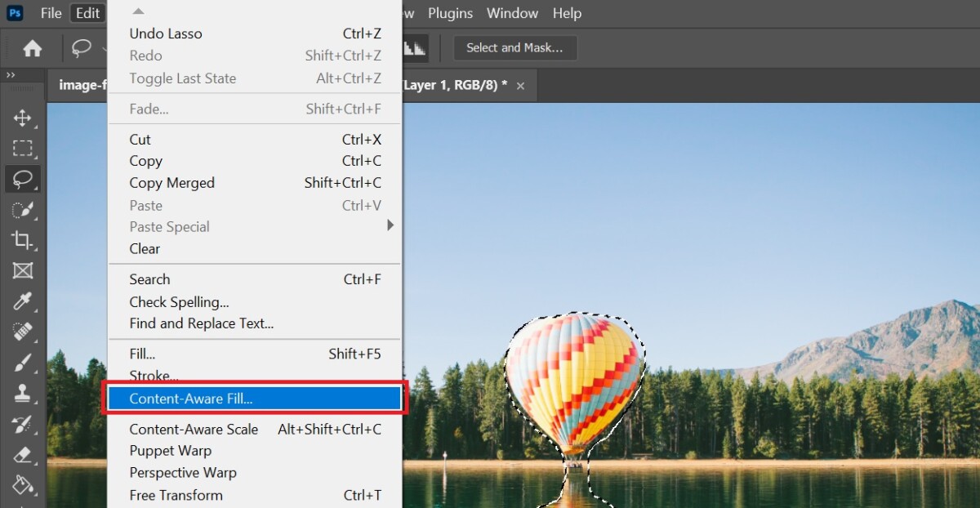Click the Home icon in options bar

point(33,48)
